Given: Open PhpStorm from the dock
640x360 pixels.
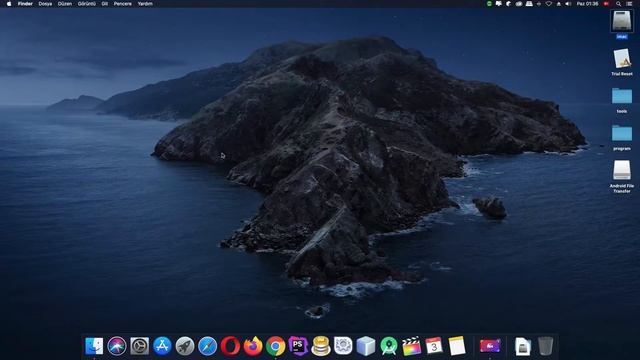Looking at the screenshot, I should (x=298, y=346).
